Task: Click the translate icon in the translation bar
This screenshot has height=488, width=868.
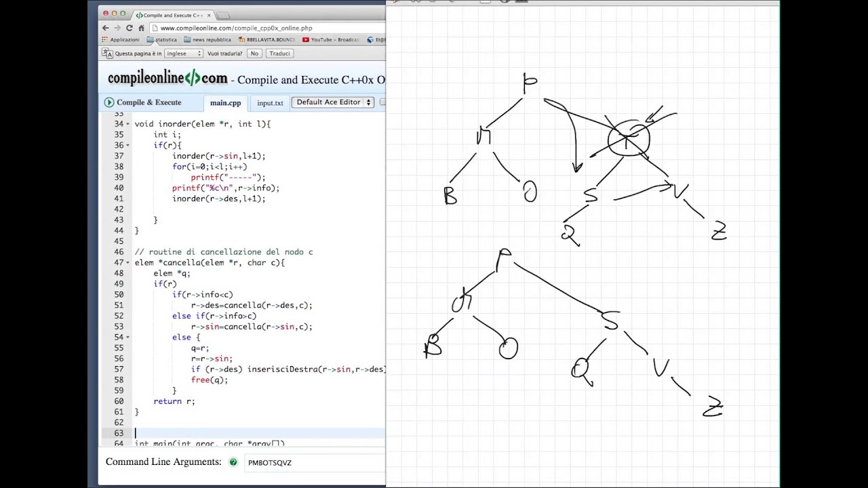Action: pos(106,53)
